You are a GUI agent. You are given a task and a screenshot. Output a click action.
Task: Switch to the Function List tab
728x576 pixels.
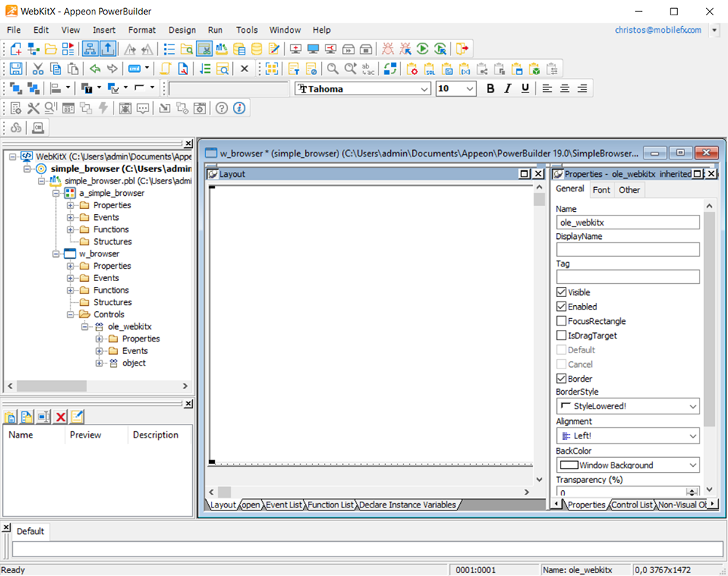[x=330, y=505]
